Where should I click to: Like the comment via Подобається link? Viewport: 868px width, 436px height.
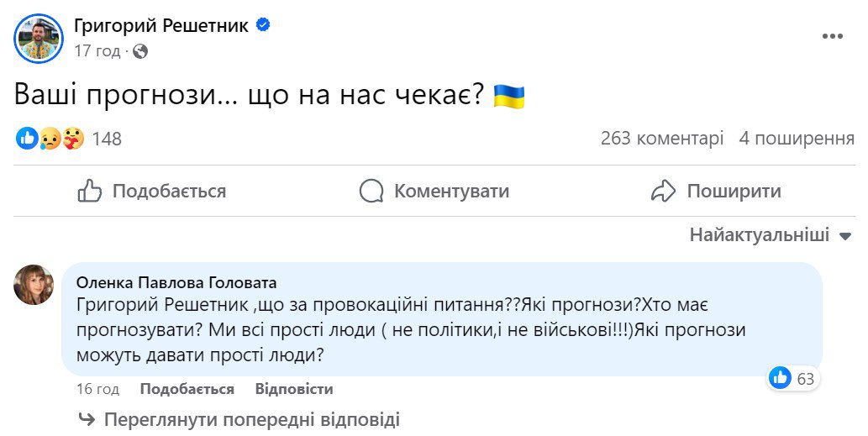[187, 389]
